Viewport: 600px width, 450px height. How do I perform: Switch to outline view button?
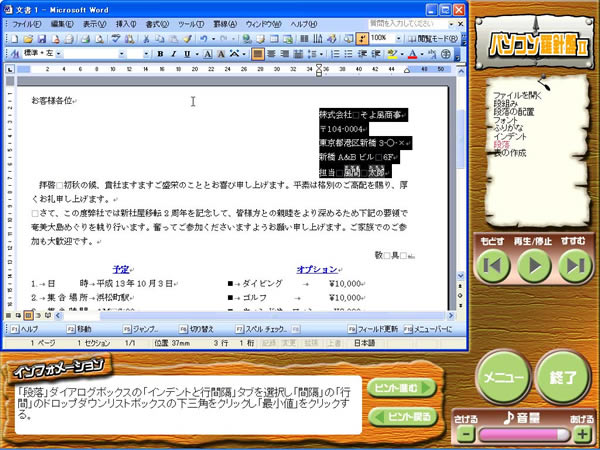point(38,316)
